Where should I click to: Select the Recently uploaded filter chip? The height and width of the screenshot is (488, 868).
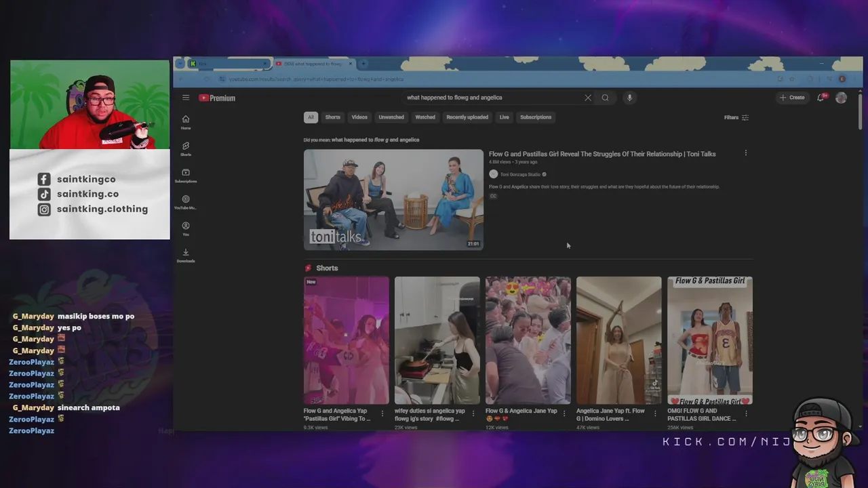tap(467, 117)
